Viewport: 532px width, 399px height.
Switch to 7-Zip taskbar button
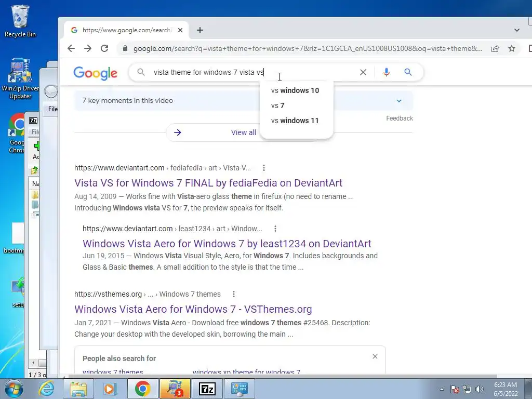pos(207,389)
